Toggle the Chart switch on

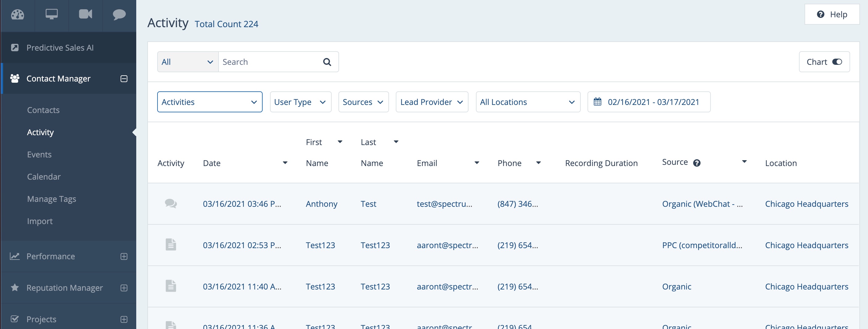pyautogui.click(x=837, y=62)
